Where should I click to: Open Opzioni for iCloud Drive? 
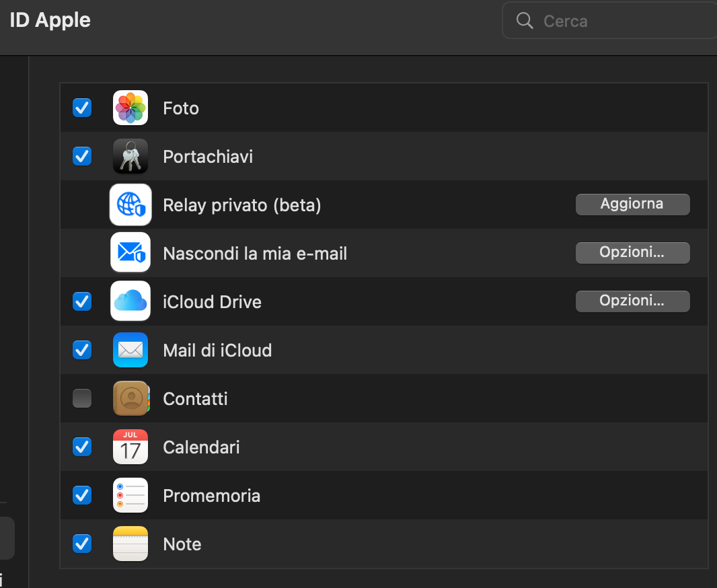[x=632, y=301]
